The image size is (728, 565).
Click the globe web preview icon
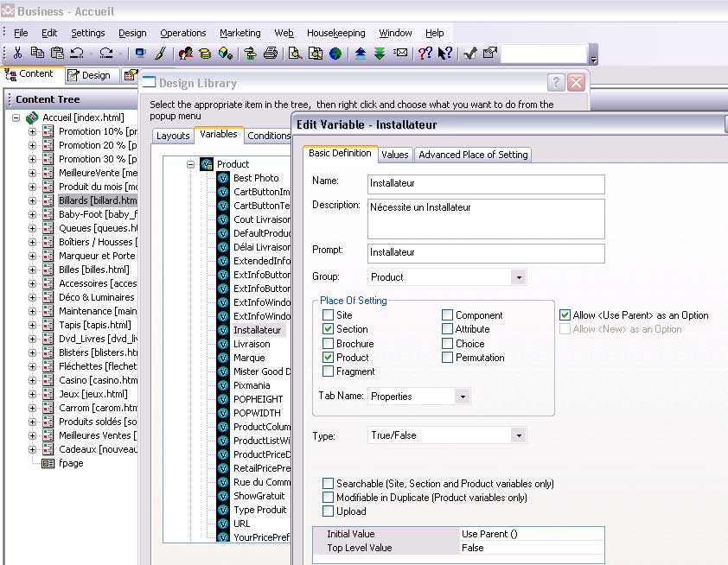pyautogui.click(x=335, y=54)
